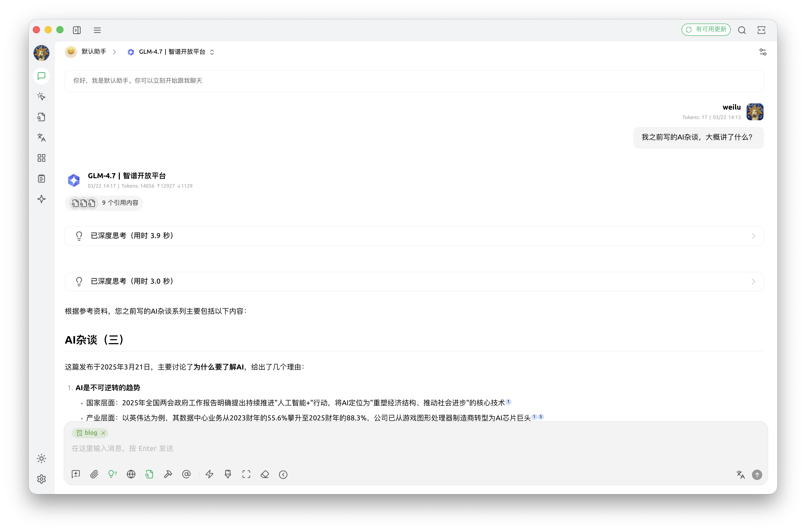Click the sparkle cursor icon in sidebar
Image resolution: width=806 pixels, height=532 pixels.
(41, 97)
